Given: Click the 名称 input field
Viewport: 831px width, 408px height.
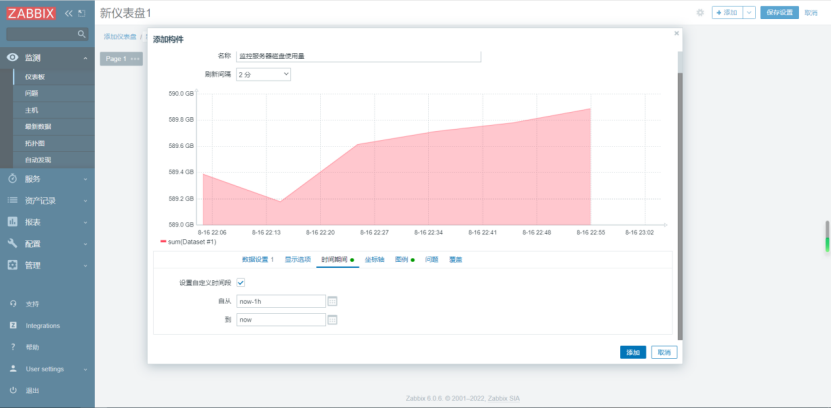Looking at the screenshot, I should (x=358, y=56).
